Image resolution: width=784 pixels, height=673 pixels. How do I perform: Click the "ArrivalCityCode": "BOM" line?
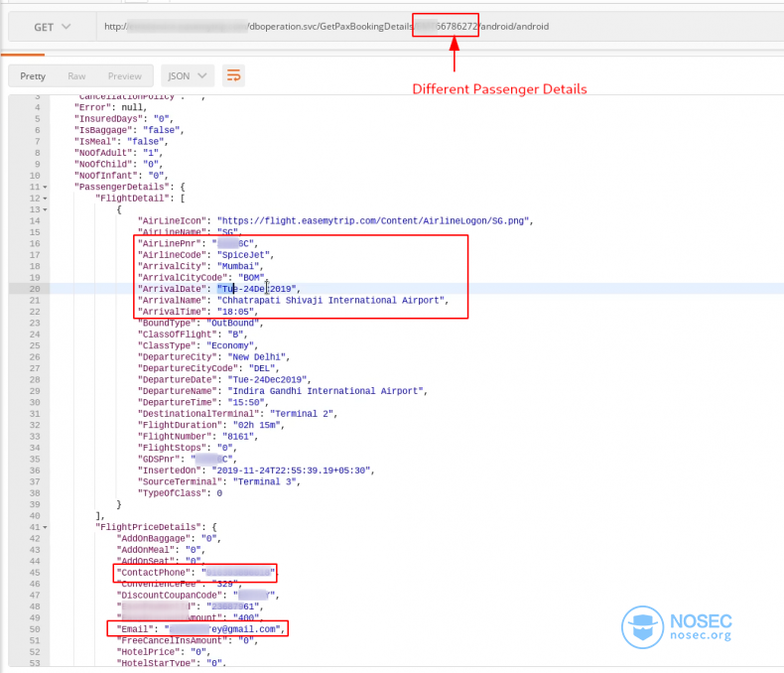201,278
